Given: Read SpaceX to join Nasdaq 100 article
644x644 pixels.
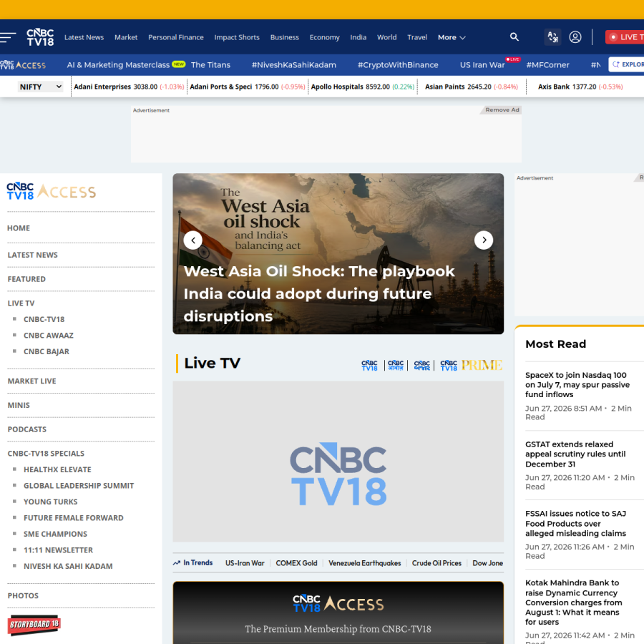Looking at the screenshot, I should pyautogui.click(x=577, y=384).
